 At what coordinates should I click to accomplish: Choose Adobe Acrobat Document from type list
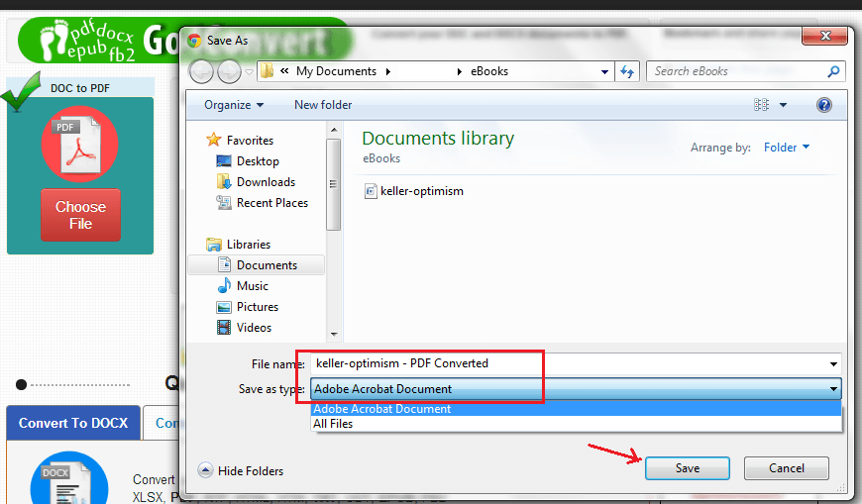(576, 409)
